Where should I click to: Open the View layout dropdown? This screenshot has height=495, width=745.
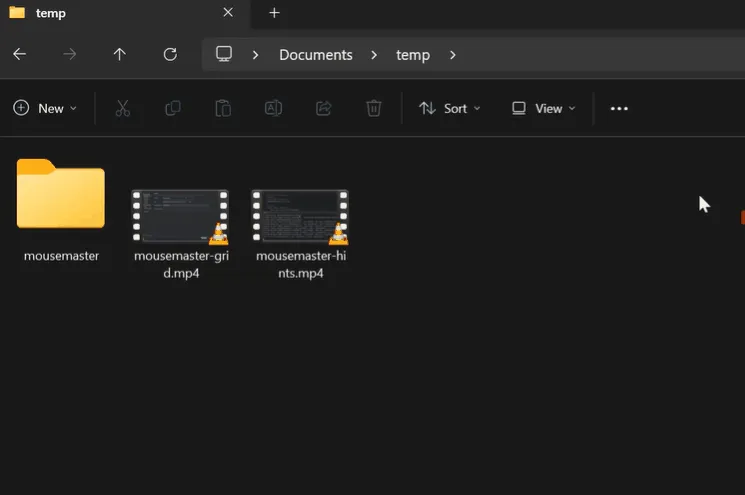coord(544,108)
